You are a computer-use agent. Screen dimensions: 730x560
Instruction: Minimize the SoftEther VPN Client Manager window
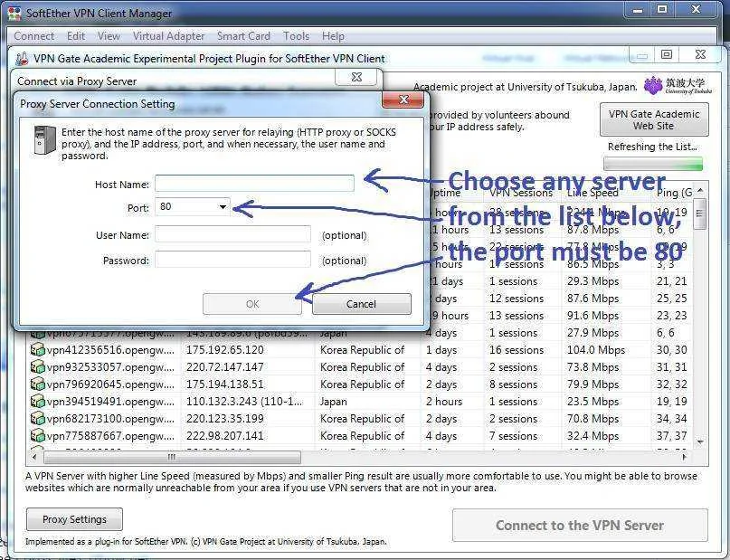coord(638,10)
